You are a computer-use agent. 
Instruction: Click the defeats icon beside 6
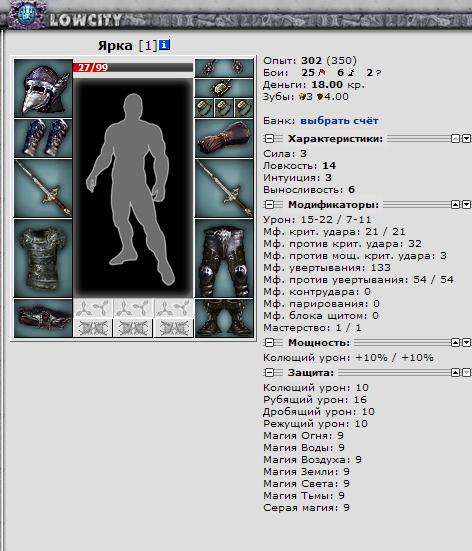(350, 73)
